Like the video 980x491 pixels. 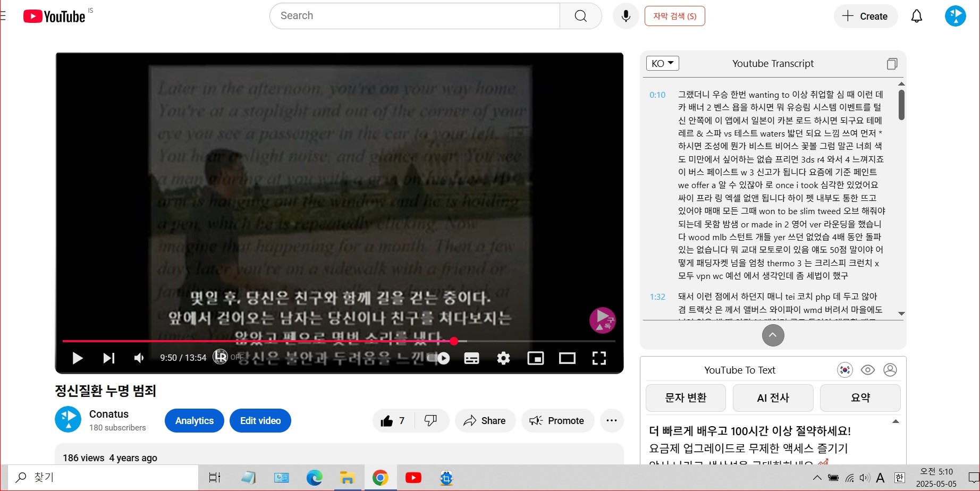(393, 421)
